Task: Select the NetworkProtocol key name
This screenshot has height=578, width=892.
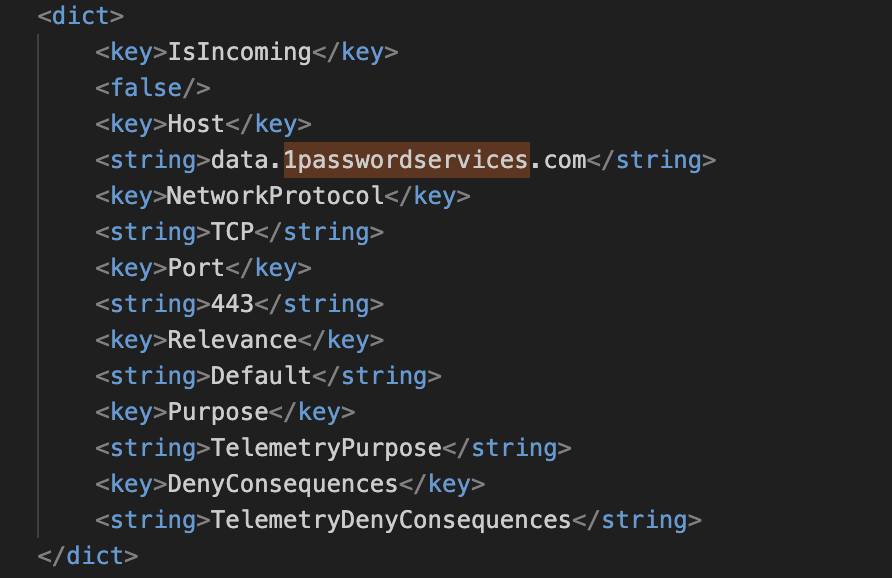Action: click(275, 196)
